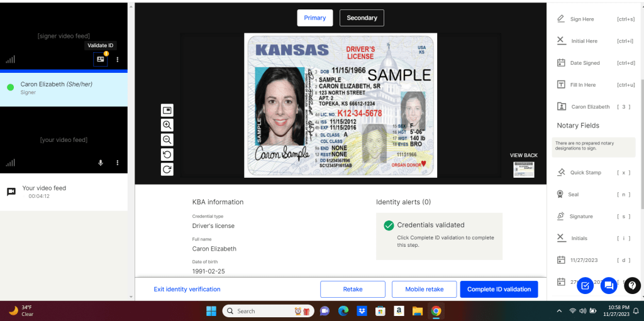
Task: Click the Exit identity verification link
Action: 187,289
